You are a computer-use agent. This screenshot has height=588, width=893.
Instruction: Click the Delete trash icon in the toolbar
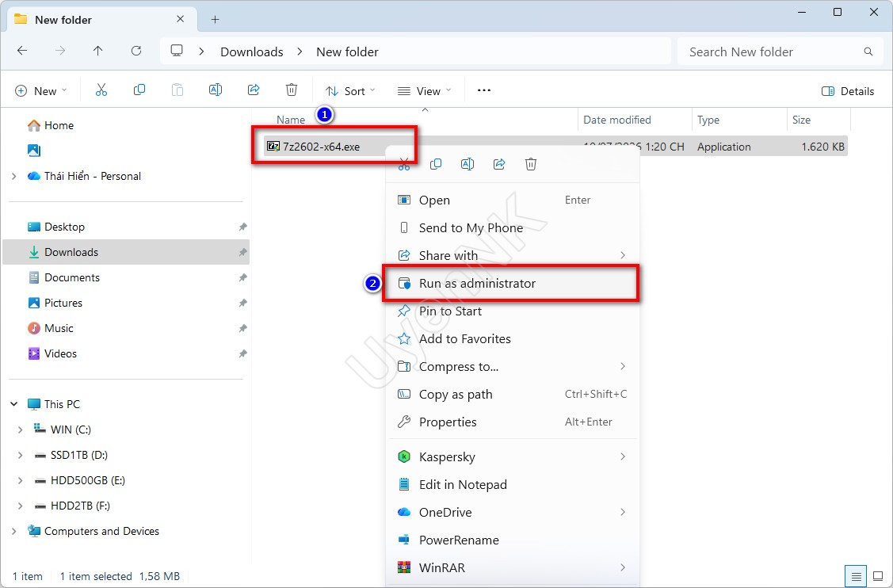tap(292, 90)
